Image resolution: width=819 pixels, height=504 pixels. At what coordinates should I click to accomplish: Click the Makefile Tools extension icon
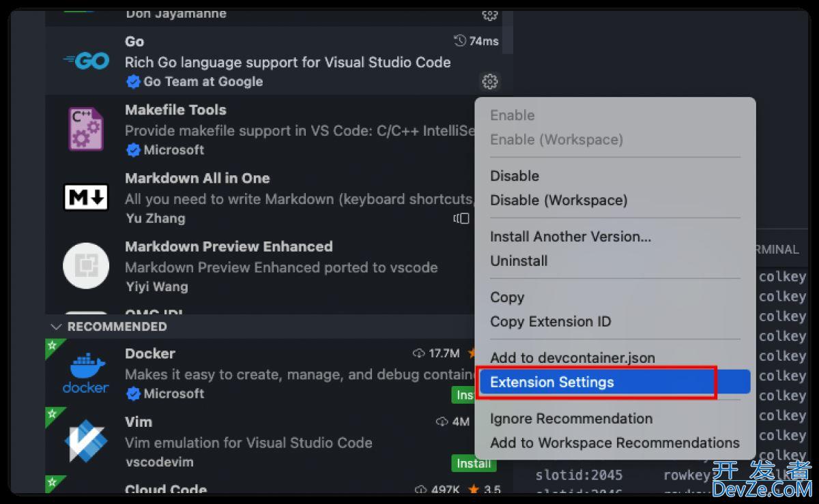86,128
